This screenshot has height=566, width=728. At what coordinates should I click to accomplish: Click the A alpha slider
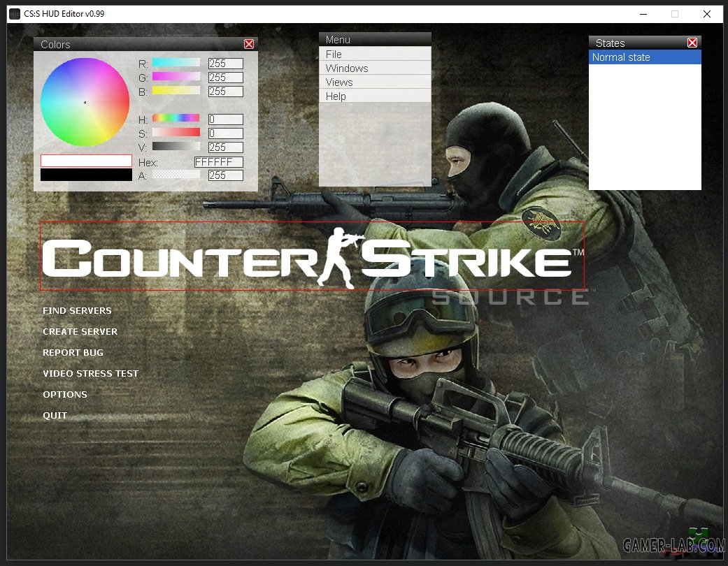(176, 175)
